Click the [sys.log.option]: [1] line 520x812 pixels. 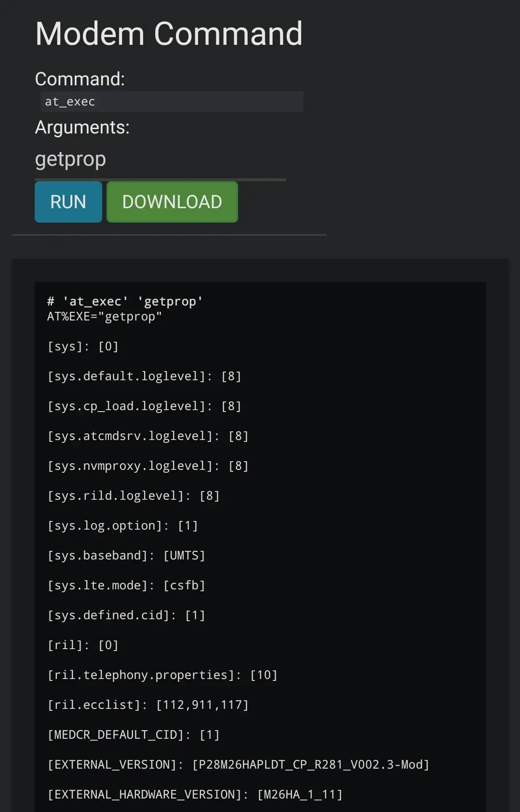click(x=123, y=526)
